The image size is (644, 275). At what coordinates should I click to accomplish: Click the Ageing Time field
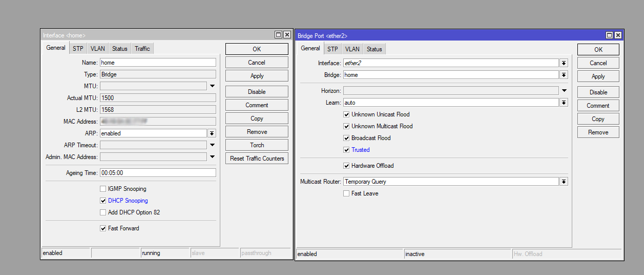pos(158,173)
